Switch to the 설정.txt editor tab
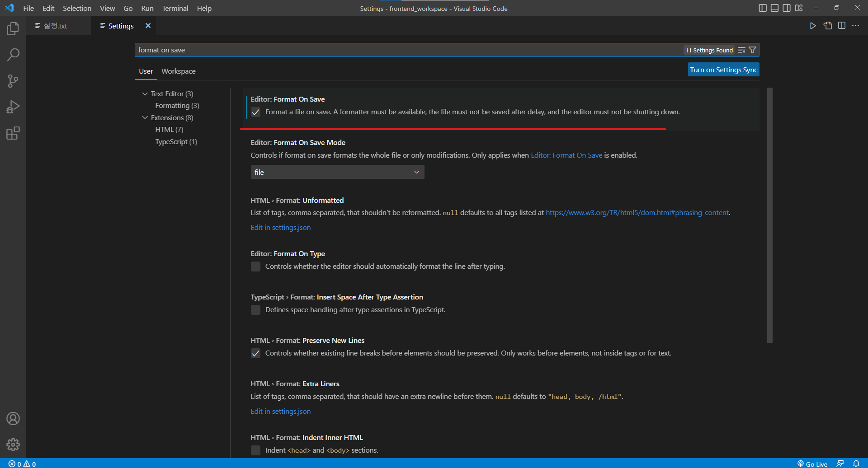 58,26
